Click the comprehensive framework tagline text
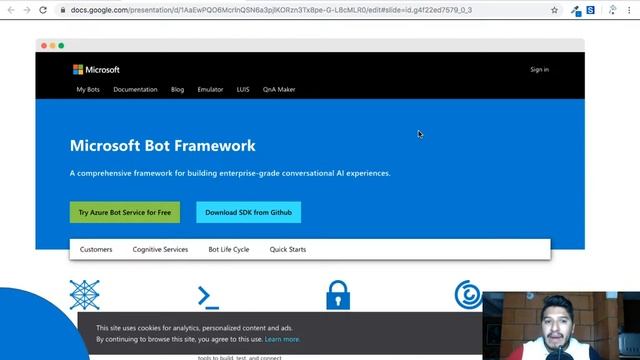Screen dimensions: 640x360 tap(230, 173)
